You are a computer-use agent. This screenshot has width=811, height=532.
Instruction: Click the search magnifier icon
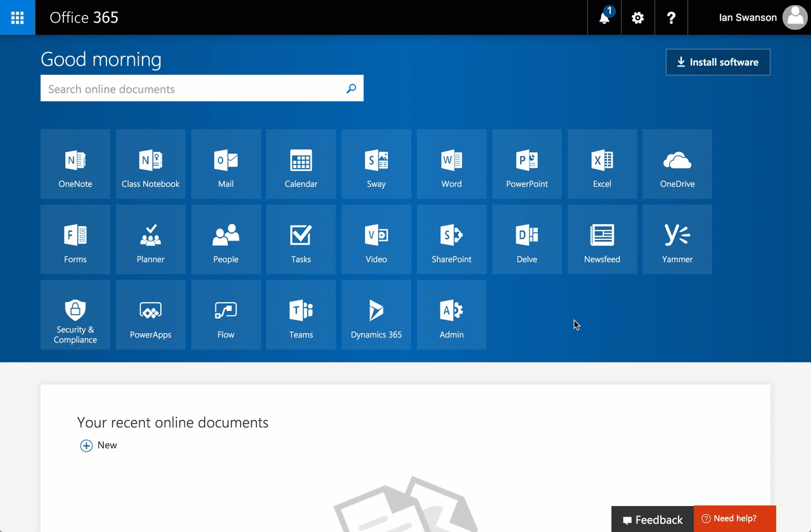click(351, 89)
